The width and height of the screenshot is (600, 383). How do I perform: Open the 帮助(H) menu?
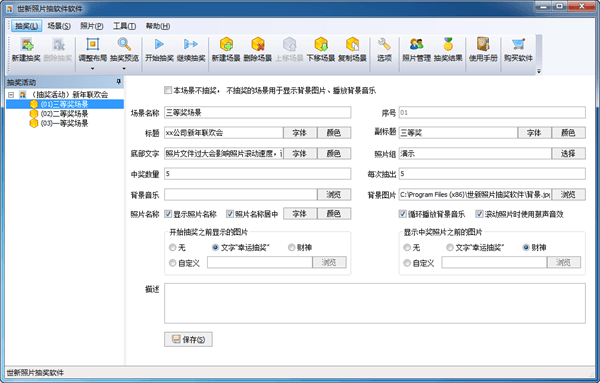point(158,26)
